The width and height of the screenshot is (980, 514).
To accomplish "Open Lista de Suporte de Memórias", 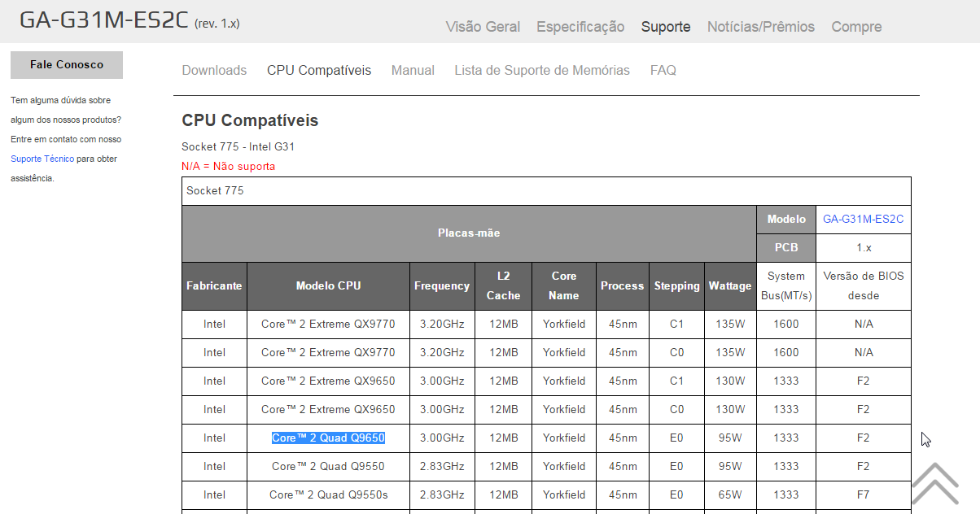I will point(542,70).
